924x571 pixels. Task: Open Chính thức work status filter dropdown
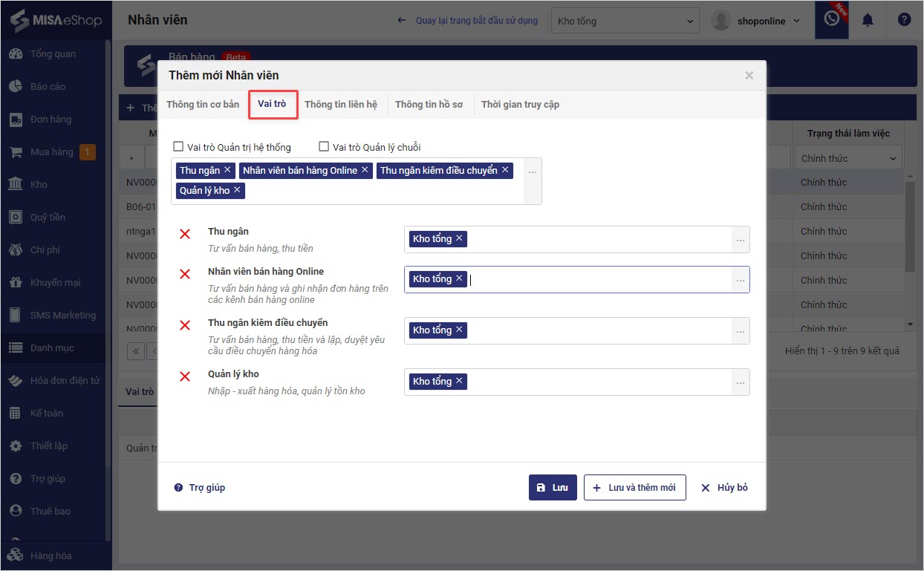(849, 158)
